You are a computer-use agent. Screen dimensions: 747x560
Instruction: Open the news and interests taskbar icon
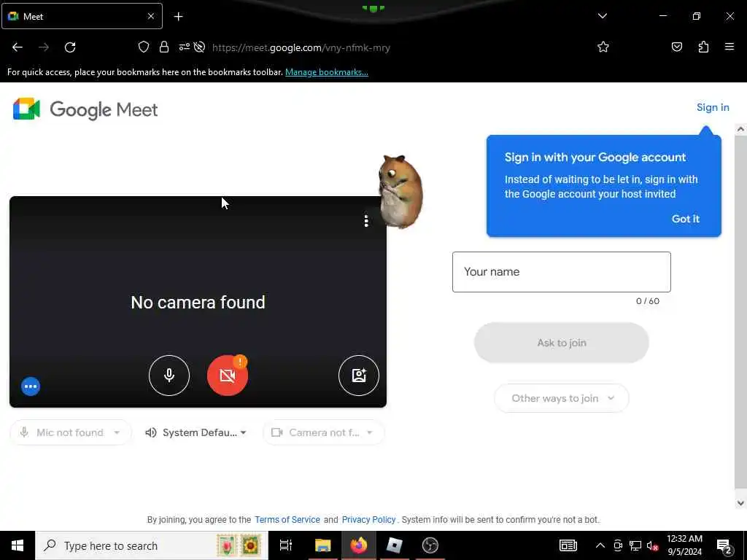click(x=568, y=545)
